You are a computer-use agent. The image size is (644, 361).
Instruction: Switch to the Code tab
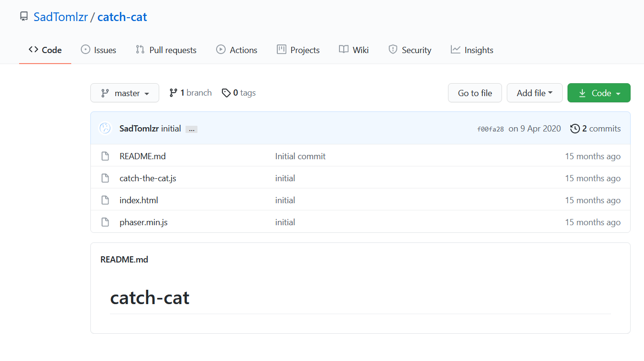pyautogui.click(x=45, y=50)
